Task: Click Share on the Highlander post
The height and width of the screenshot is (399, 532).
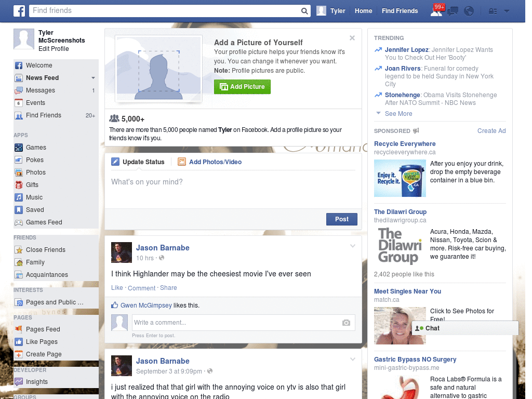Action: pyautogui.click(x=168, y=288)
